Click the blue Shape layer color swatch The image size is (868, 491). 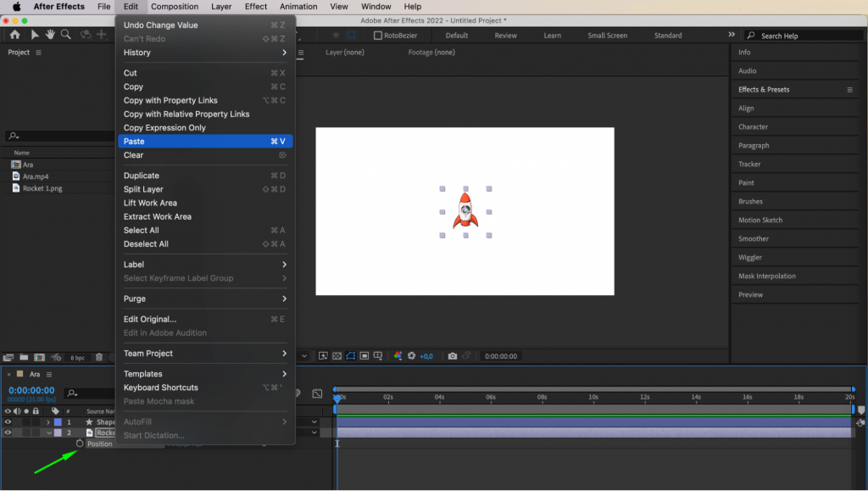pos(58,421)
